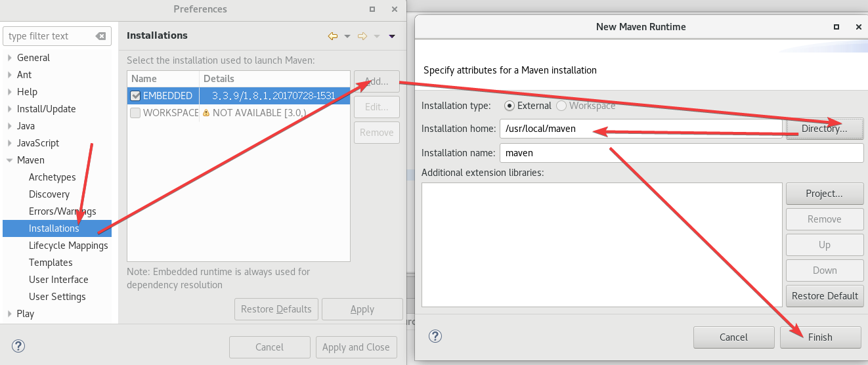Open the Installations view menu triangle
The image size is (868, 365).
pyautogui.click(x=392, y=36)
